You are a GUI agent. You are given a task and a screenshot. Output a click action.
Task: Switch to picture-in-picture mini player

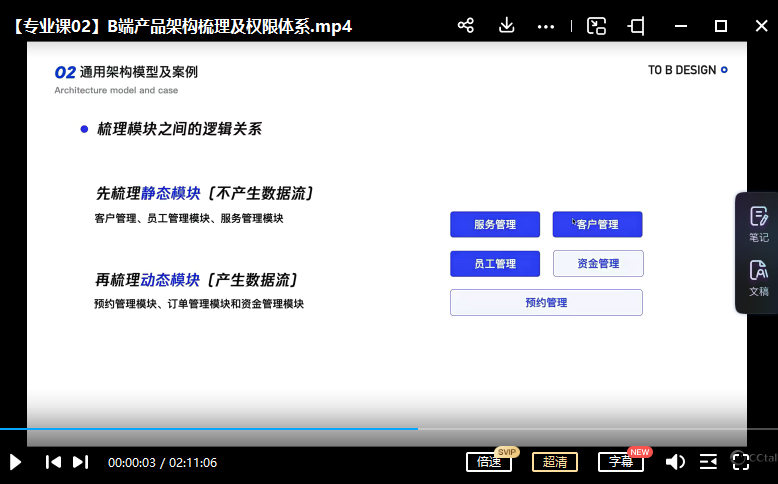point(596,26)
